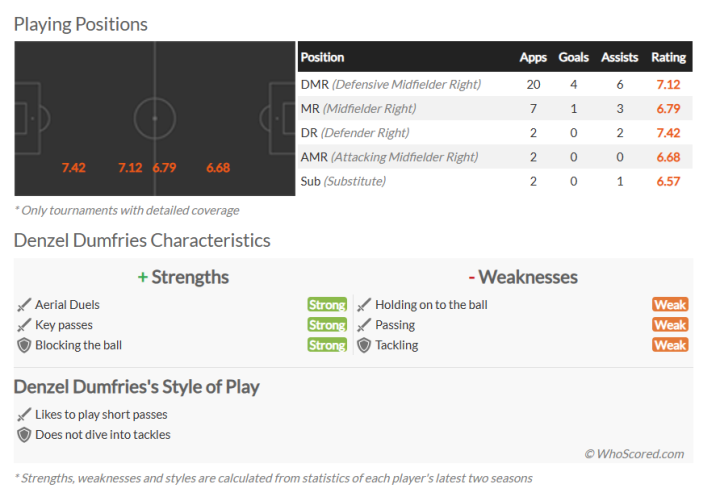Image resolution: width=720 pixels, height=501 pixels.
Task: Click the shield icon beside Does not dive into tackles
Action: [x=25, y=435]
